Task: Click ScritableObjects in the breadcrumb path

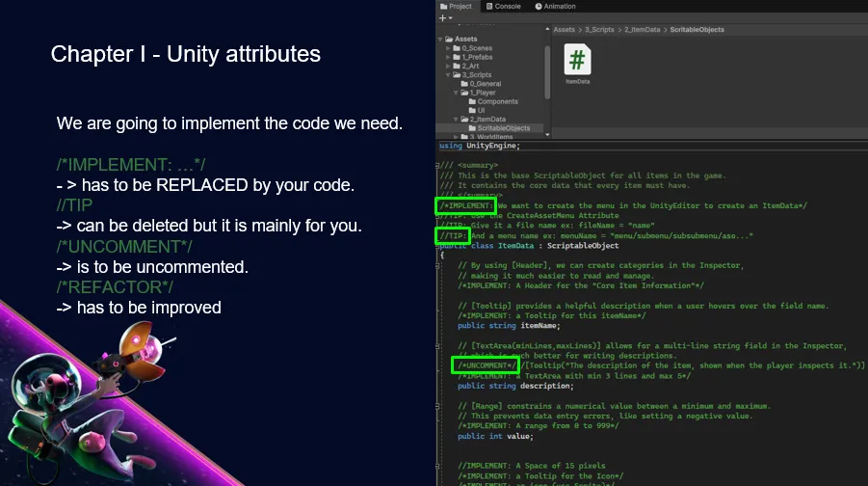Action: click(697, 30)
